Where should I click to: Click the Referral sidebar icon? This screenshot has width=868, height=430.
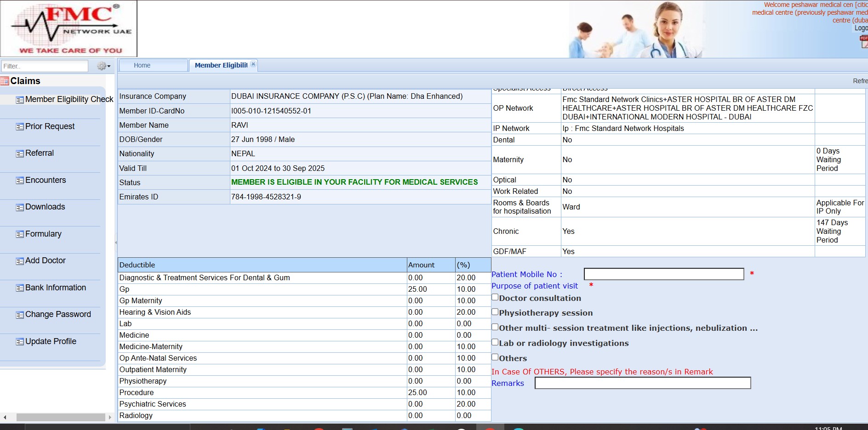[20, 154]
